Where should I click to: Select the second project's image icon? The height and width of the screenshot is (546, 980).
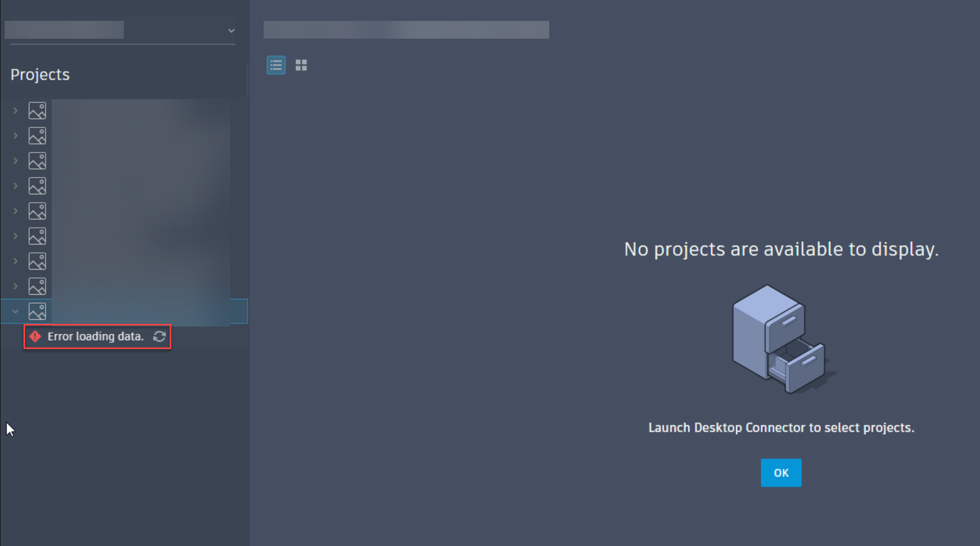(x=37, y=135)
